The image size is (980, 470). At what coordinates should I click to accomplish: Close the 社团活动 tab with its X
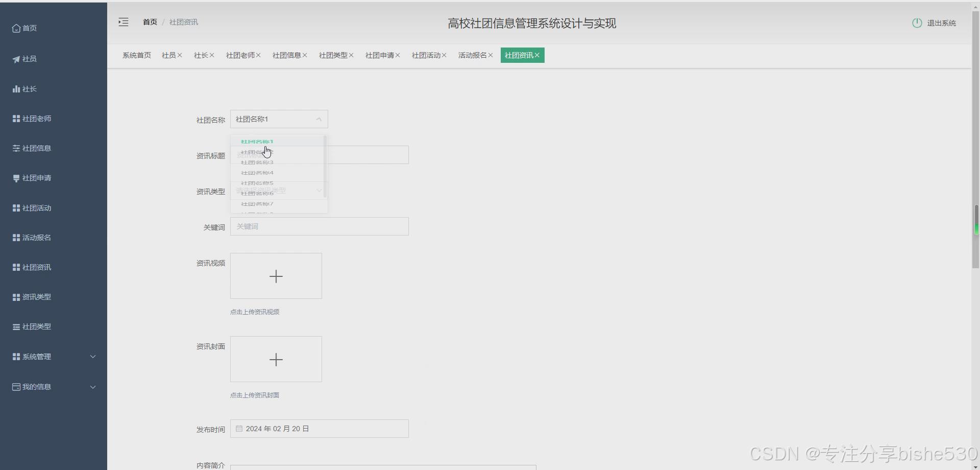tap(444, 55)
